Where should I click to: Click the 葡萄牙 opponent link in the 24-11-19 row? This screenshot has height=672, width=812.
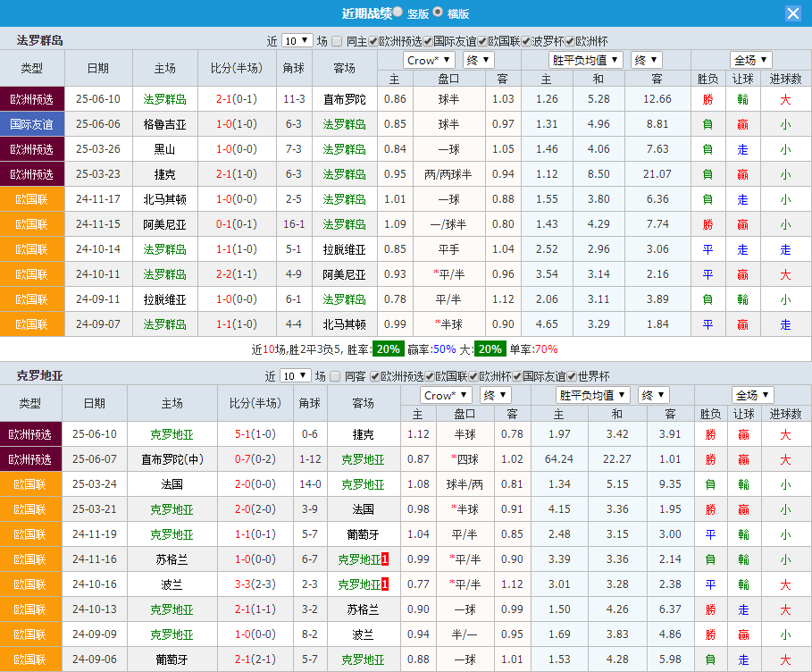[363, 534]
